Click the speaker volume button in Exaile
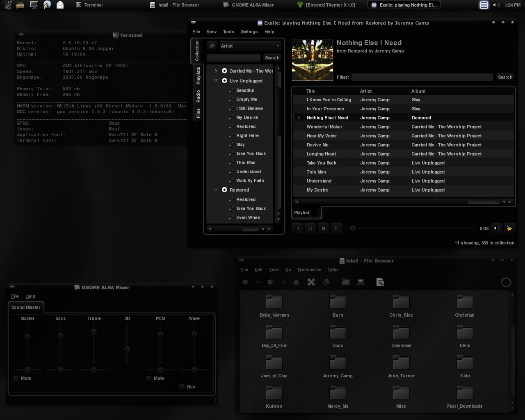The height and width of the screenshot is (420, 525). 496,228
